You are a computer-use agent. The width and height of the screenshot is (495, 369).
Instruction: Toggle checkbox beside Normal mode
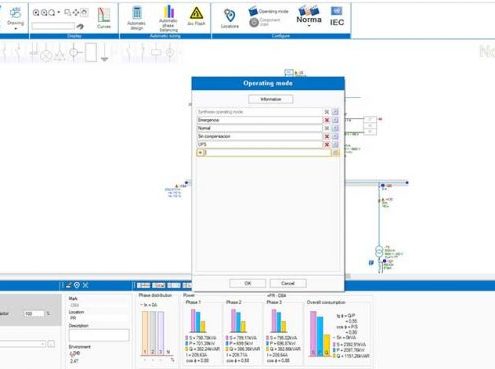tap(335, 128)
